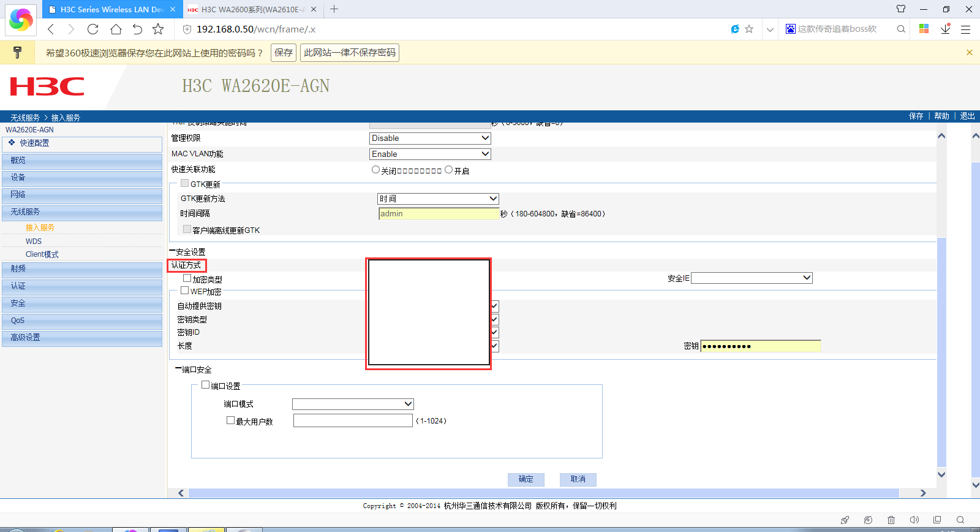Click the trash icon in the status bar
This screenshot has height=532, width=980.
[x=891, y=520]
